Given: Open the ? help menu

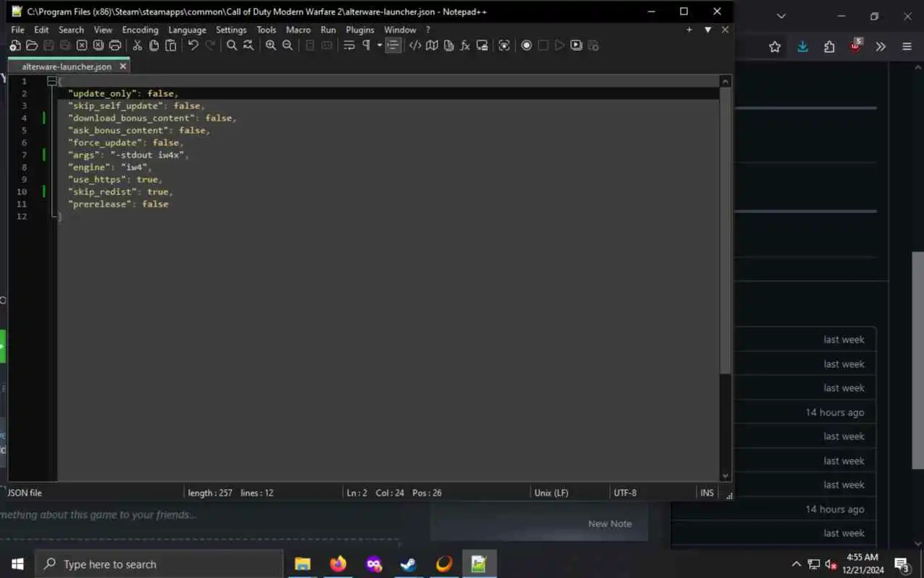Looking at the screenshot, I should (x=428, y=30).
